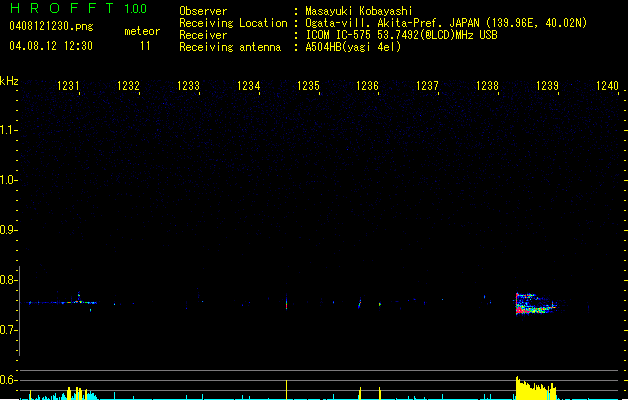The width and height of the screenshot is (629, 400).
Task: Click the 1233 time axis label
Action: click(x=189, y=86)
